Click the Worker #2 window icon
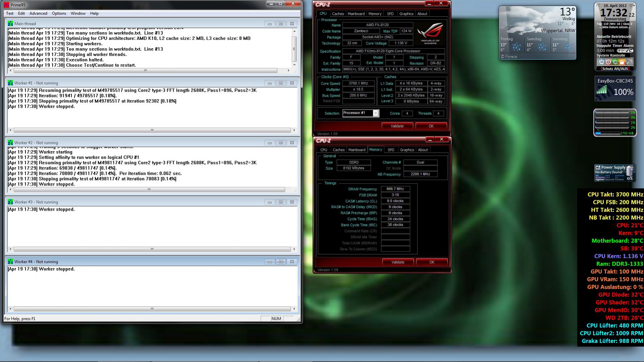644x362 pixels. tap(10, 143)
